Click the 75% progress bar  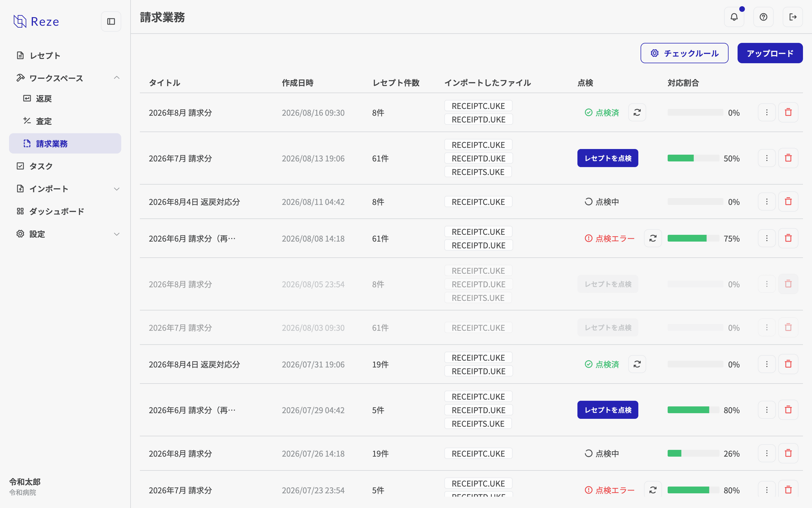693,238
